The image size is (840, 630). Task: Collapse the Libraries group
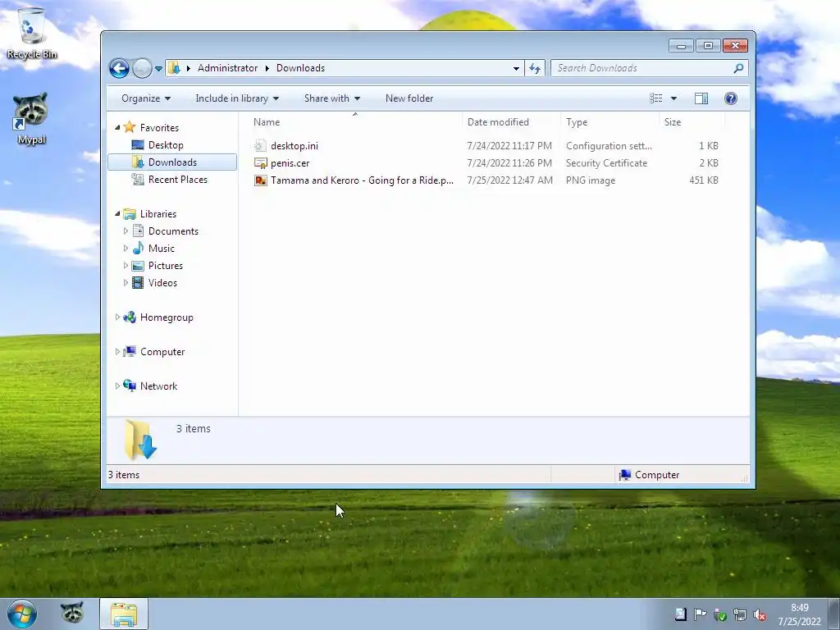click(x=117, y=214)
